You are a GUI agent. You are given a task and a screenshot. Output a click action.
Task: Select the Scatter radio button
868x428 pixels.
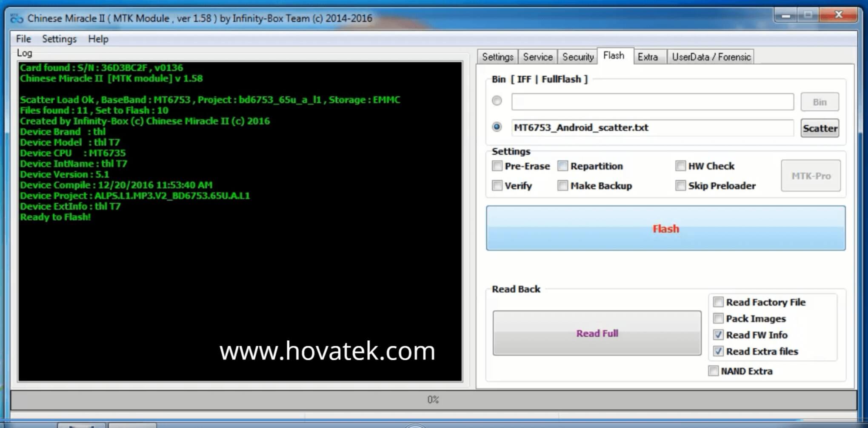click(496, 127)
